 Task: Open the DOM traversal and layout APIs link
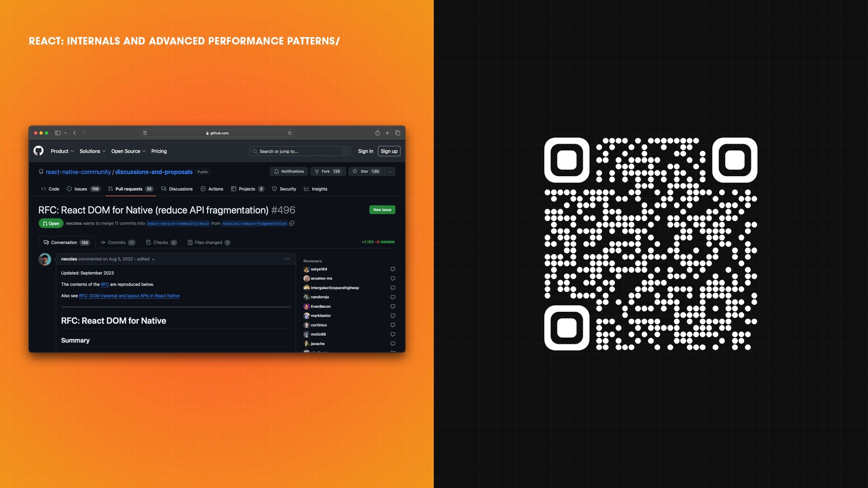tap(129, 296)
